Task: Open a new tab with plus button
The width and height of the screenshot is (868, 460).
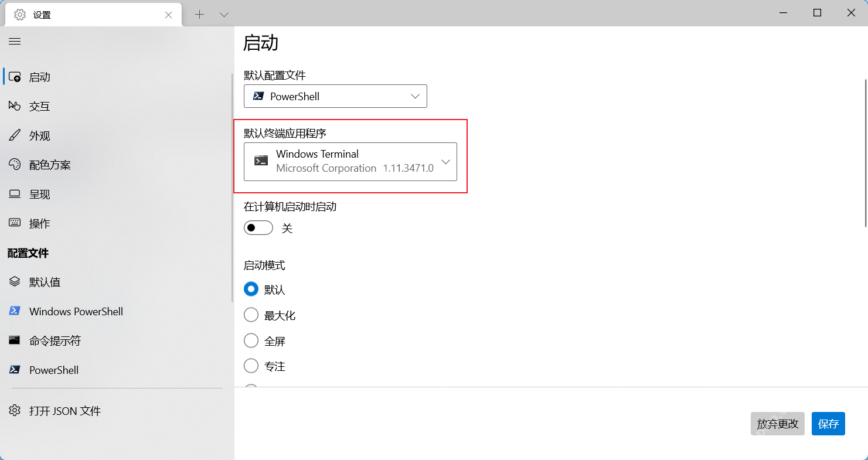Action: pyautogui.click(x=199, y=14)
